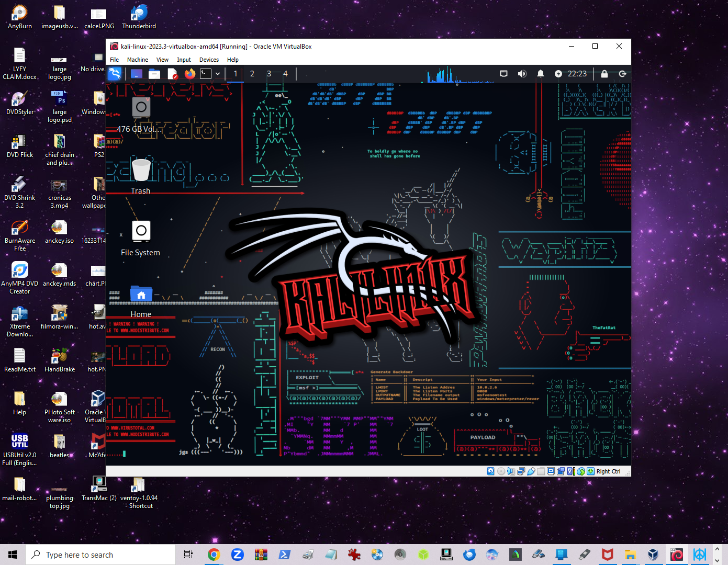Open the Machine menu
Viewport: 728px width, 565px height.
pyautogui.click(x=137, y=60)
